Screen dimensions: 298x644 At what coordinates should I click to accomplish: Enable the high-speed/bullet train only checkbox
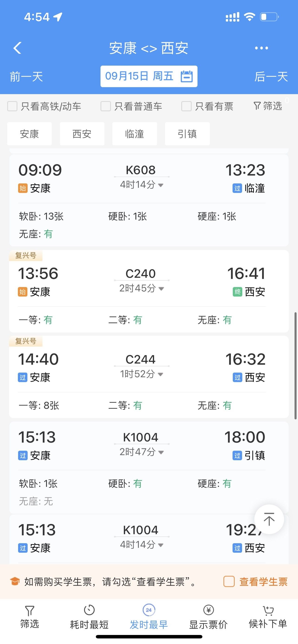(x=12, y=106)
